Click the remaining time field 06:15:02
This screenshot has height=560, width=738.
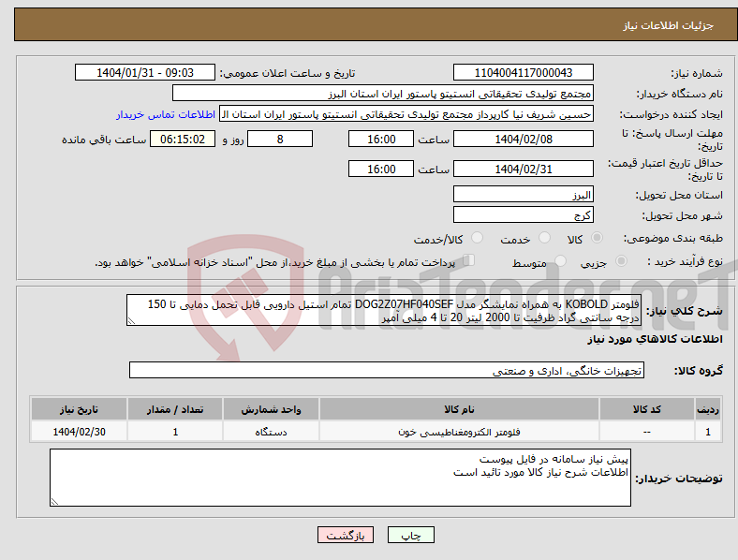pos(183,139)
